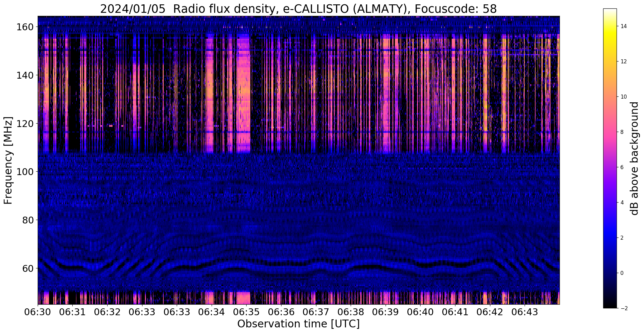
Task: Click the 06:38 time tick label
Action: pyautogui.click(x=351, y=312)
